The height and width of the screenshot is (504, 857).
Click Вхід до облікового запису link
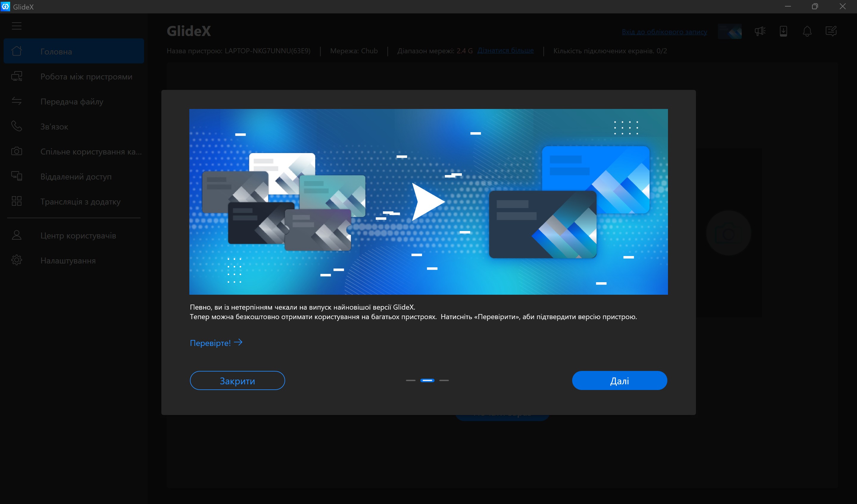point(664,32)
